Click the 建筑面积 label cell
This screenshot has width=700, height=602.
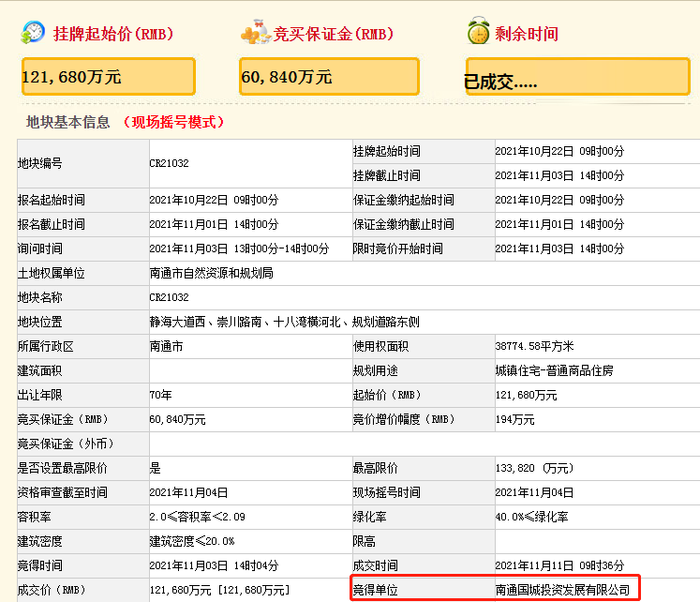[x=83, y=370]
